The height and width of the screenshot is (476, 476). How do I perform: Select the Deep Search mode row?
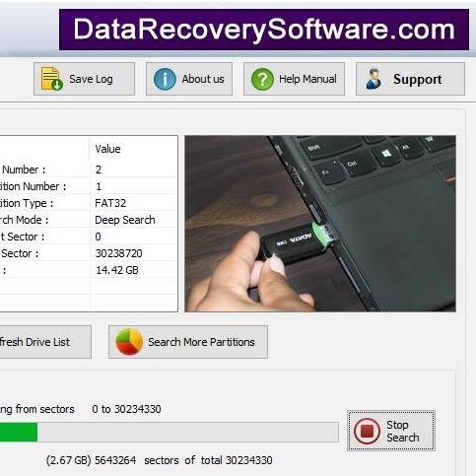(89, 220)
